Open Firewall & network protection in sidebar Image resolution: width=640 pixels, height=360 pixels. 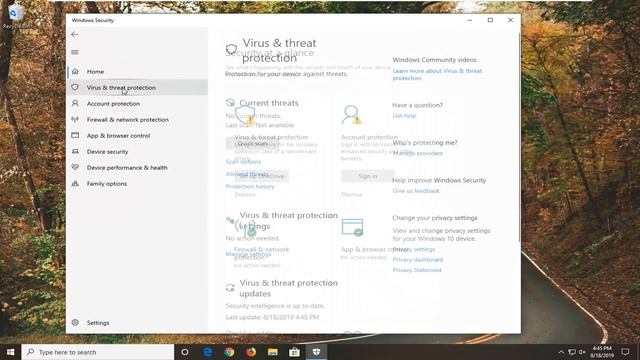pos(137,120)
